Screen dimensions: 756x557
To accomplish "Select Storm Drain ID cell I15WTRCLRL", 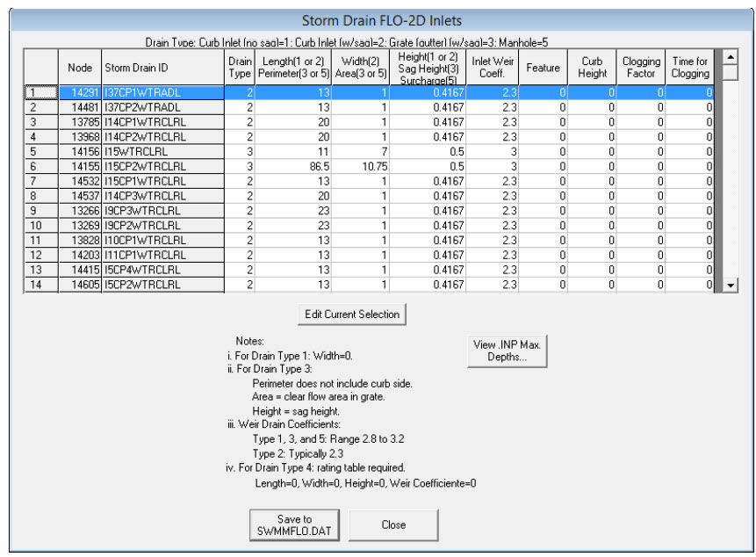I will tap(162, 150).
